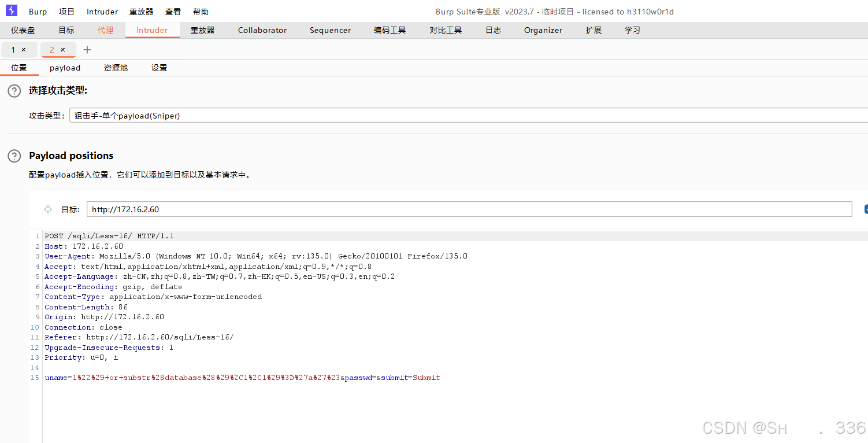The width and height of the screenshot is (868, 443).
Task: Open the Intruder menu in menu bar
Action: tap(102, 12)
